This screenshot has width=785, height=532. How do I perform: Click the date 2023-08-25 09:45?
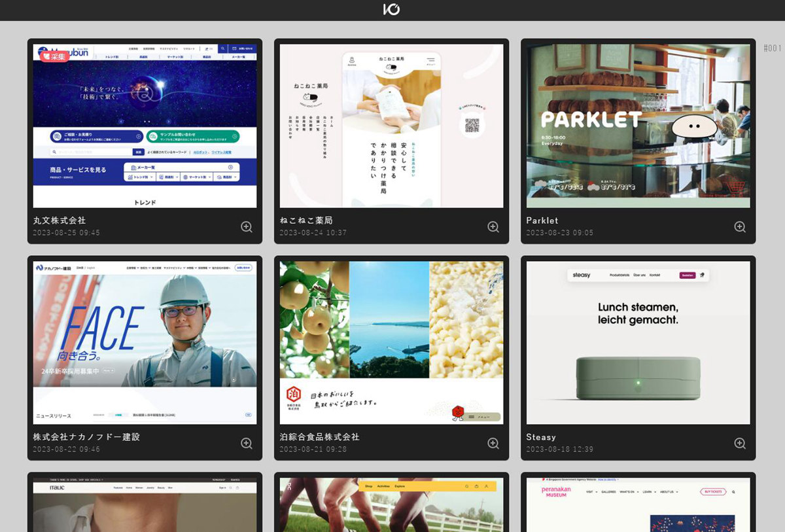(66, 233)
